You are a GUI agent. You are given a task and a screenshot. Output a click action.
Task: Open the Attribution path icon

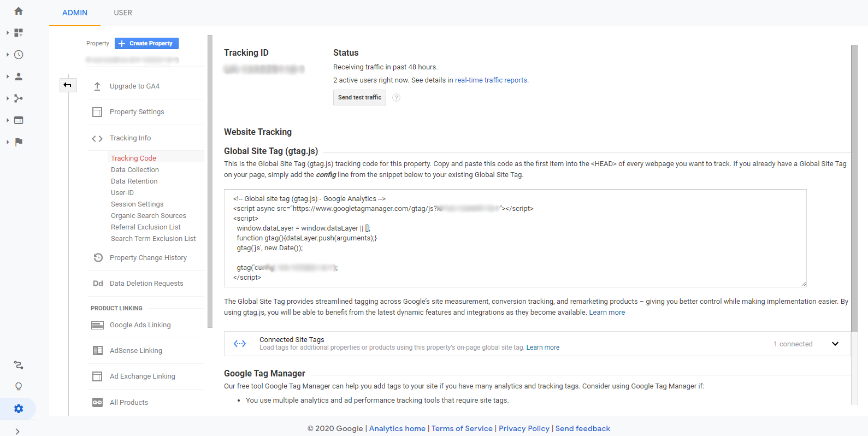click(19, 365)
